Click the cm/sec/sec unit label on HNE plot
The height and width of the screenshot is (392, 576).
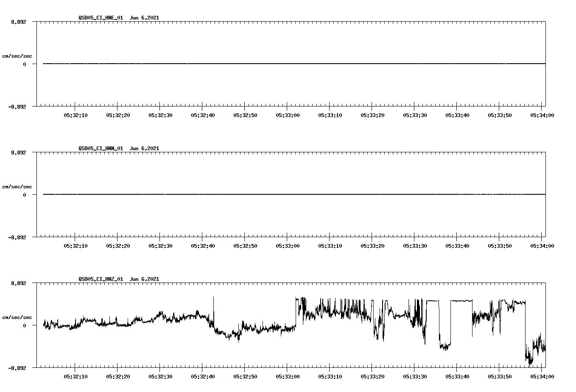[17, 56]
